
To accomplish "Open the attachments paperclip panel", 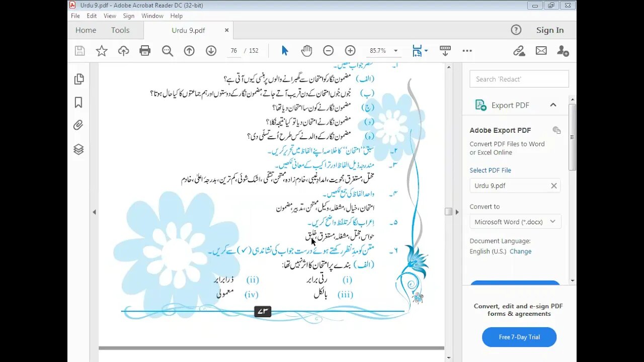I will tap(78, 126).
